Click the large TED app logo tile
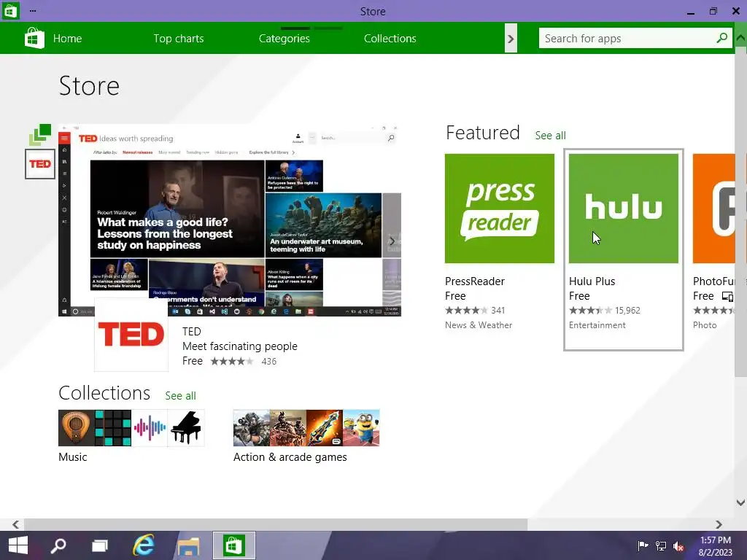The height and width of the screenshot is (560, 747). coord(131,334)
